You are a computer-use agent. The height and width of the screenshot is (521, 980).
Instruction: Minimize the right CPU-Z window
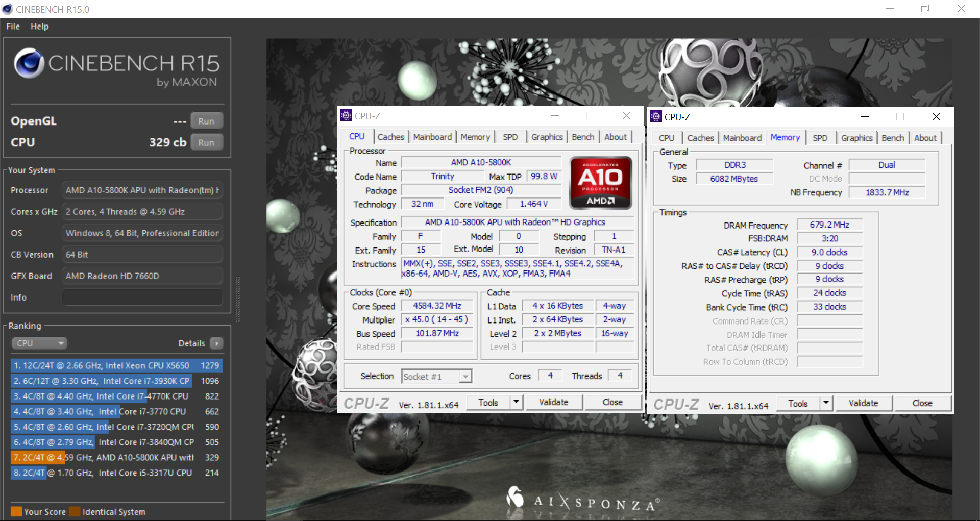point(865,117)
